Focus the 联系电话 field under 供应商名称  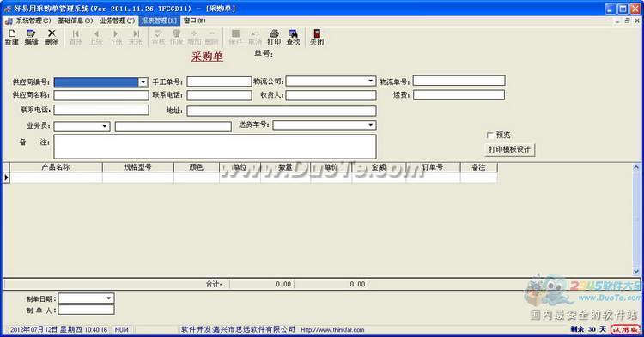(101, 110)
